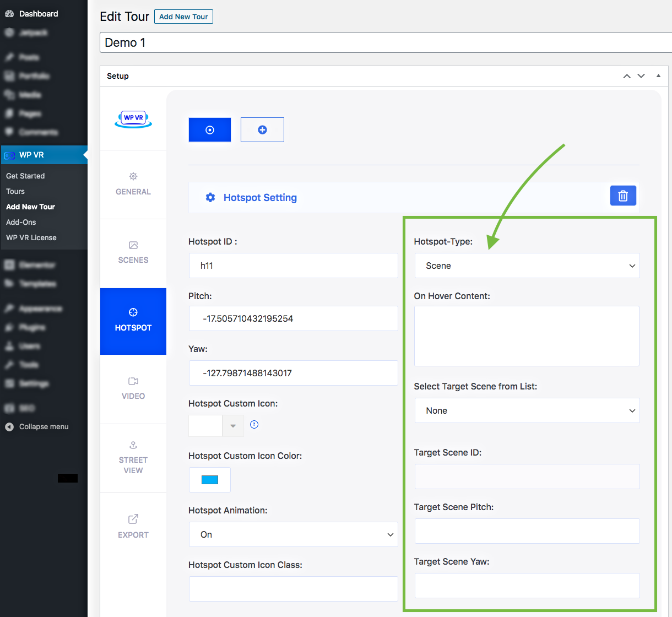Select the active hotspot target button
This screenshot has height=617, width=672.
coord(210,130)
